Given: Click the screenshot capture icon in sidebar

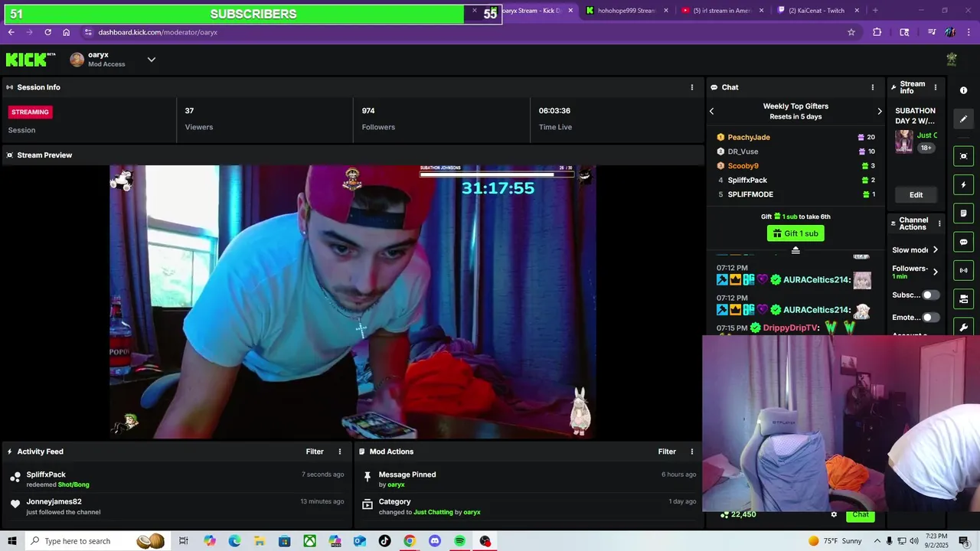Looking at the screenshot, I should 963,156.
